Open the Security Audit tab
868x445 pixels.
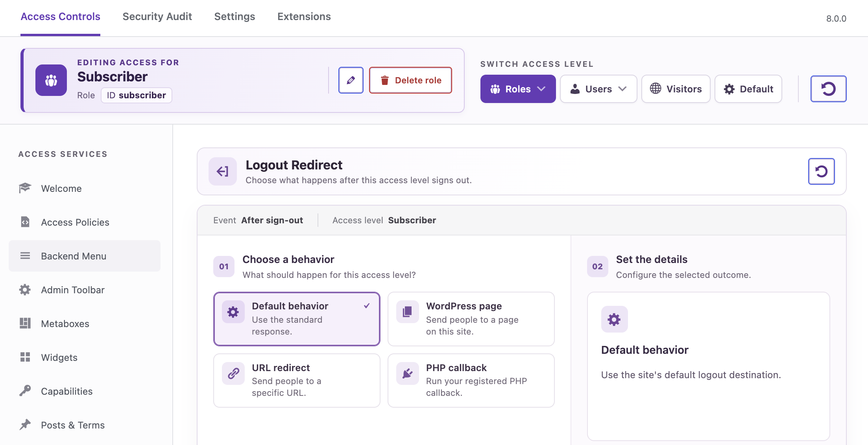(157, 17)
